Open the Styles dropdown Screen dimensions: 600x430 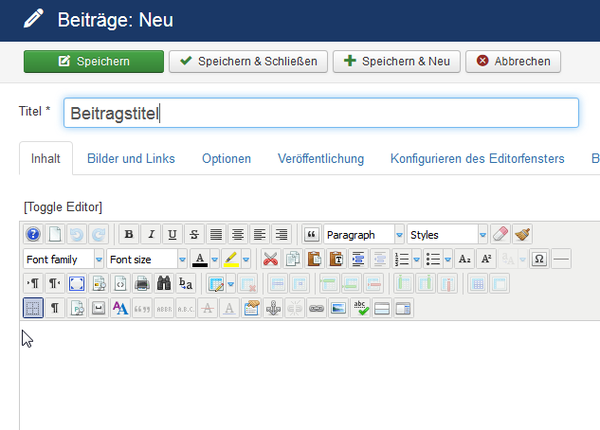point(447,235)
